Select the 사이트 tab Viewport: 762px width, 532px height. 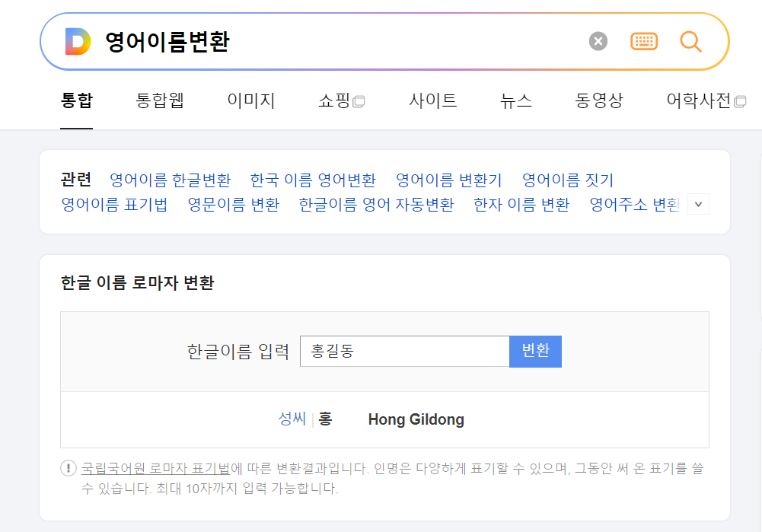click(432, 100)
